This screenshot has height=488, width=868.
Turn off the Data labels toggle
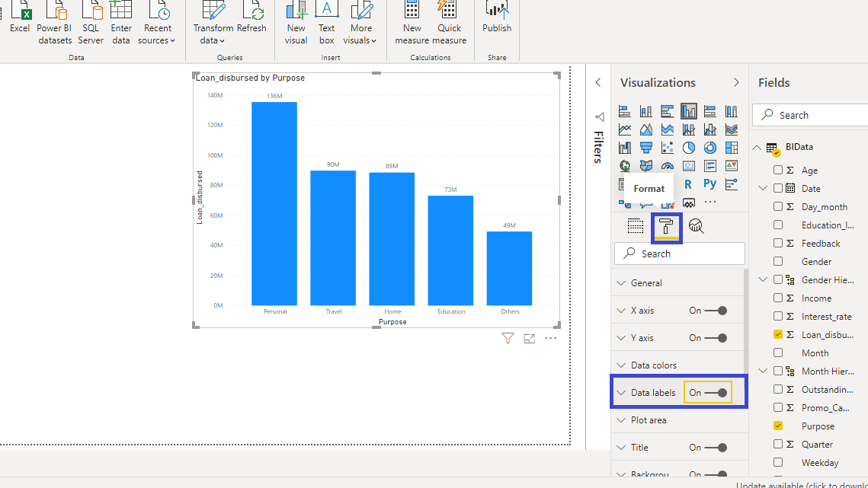716,393
